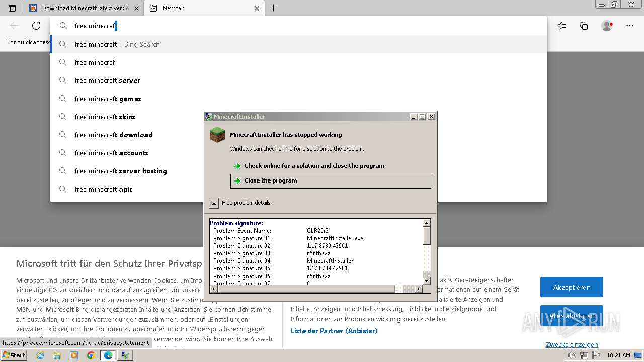Open the Zwecke anzeigen link
Image resolution: width=644 pixels, height=362 pixels.
(572, 344)
